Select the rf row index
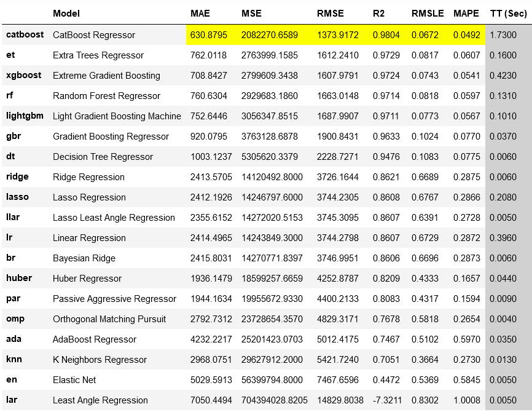 [x=9, y=95]
